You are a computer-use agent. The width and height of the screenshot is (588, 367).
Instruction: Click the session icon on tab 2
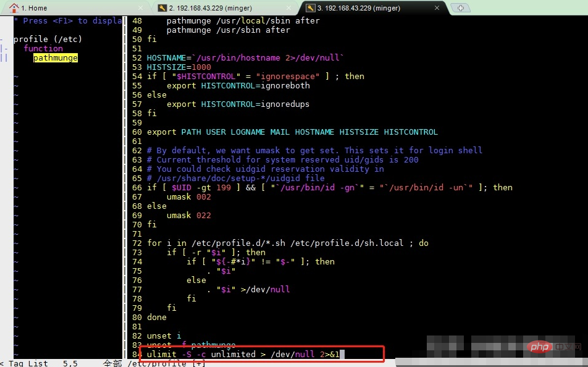click(x=162, y=8)
